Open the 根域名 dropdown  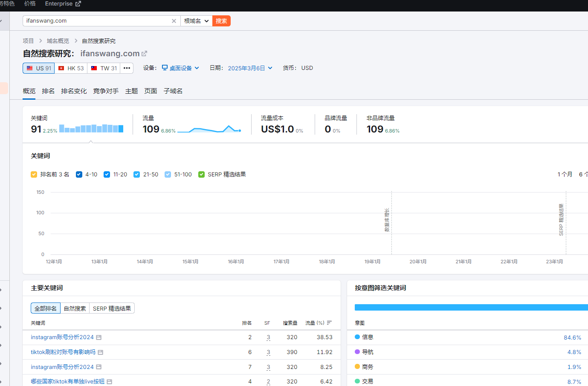tap(196, 21)
